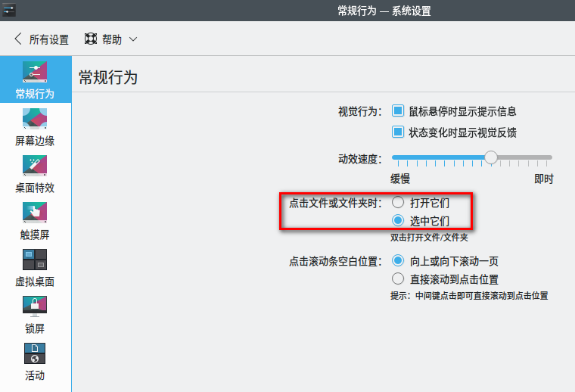Click the 动效速度 slider handle
The image size is (575, 392).
[491, 157]
